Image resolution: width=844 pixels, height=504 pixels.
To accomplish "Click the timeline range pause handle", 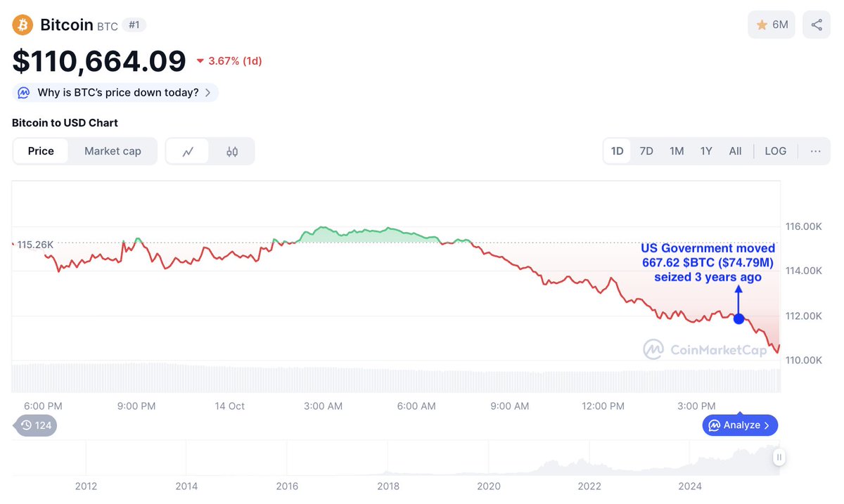I will point(779,458).
